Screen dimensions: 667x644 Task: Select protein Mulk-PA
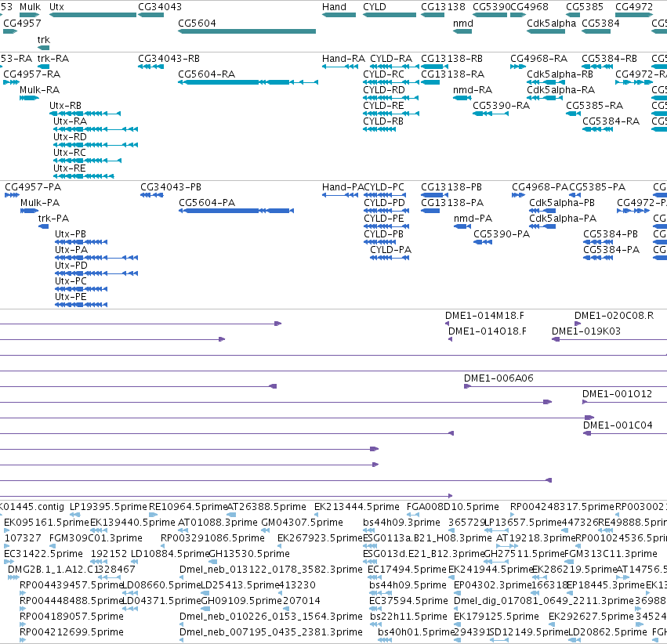29,211
